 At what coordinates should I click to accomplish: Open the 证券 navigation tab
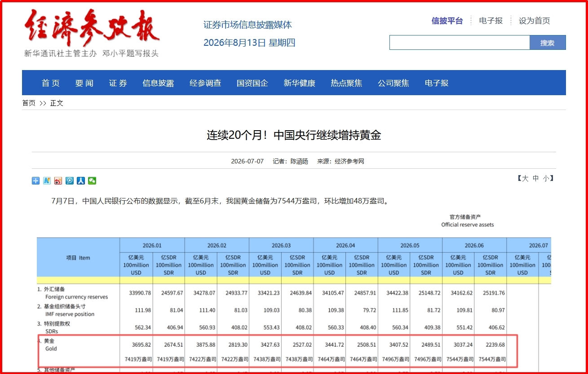click(x=118, y=83)
